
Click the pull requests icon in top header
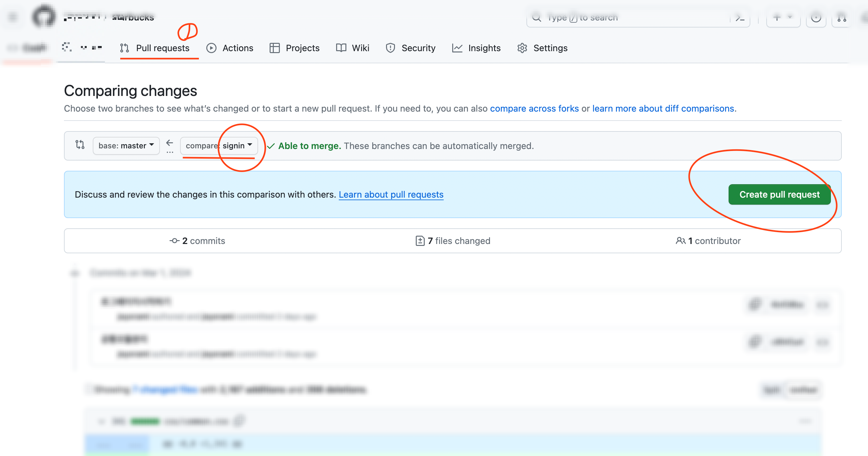coord(842,18)
